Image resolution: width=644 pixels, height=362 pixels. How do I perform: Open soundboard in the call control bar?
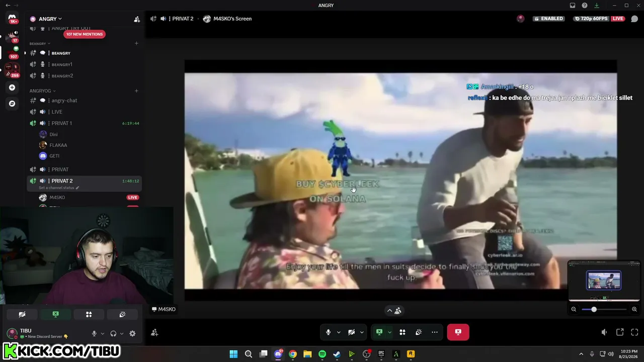(x=419, y=332)
